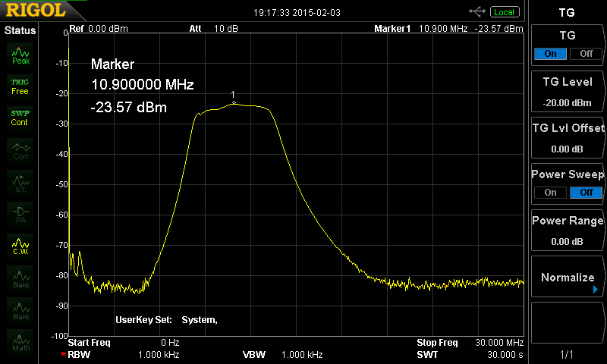
Task: Click the RBW 1.000 kHz value
Action: pyautogui.click(x=159, y=355)
